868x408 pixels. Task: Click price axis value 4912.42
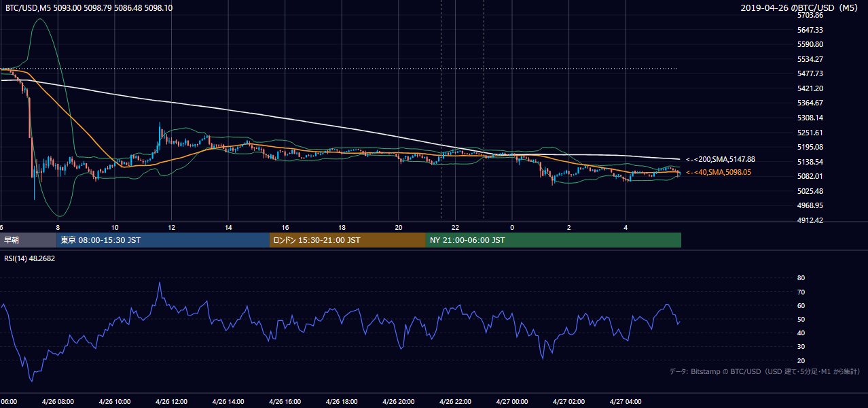pos(810,220)
